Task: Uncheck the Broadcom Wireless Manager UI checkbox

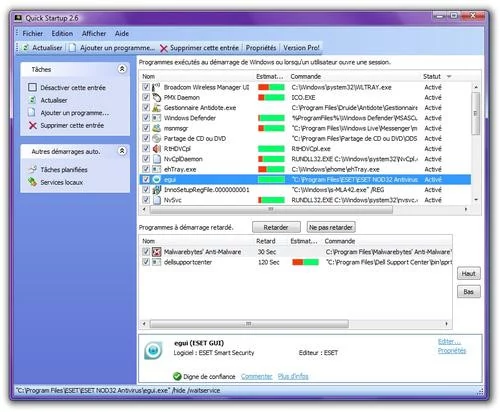Action: pyautogui.click(x=146, y=87)
